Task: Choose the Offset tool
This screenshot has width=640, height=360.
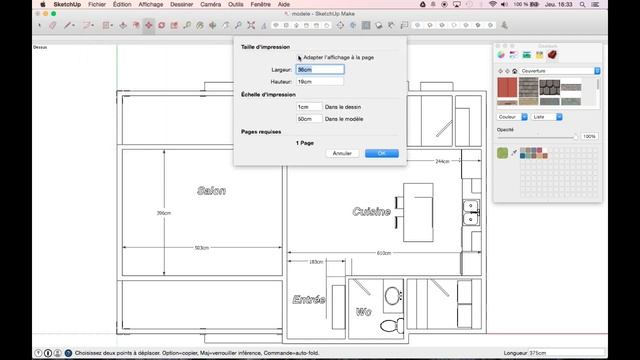Action: click(x=136, y=25)
